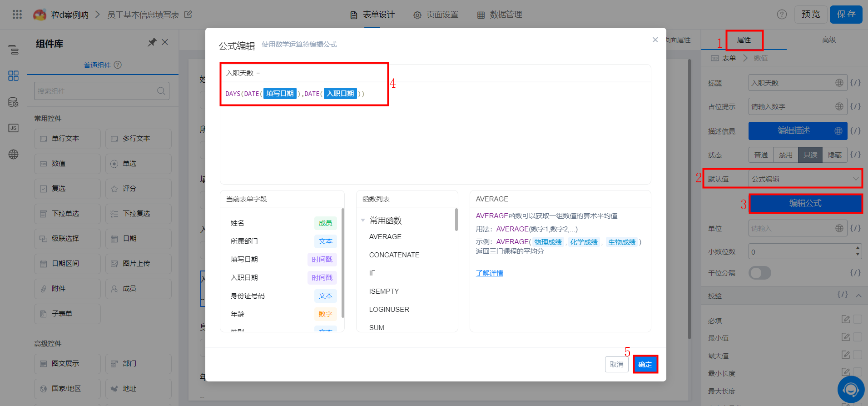Click the globe icon in the 单位 field
Screen dimensions: 868x406
pos(839,228)
